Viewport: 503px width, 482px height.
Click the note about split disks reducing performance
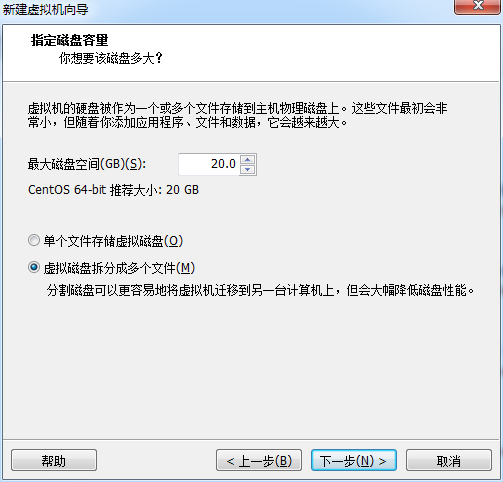260,290
